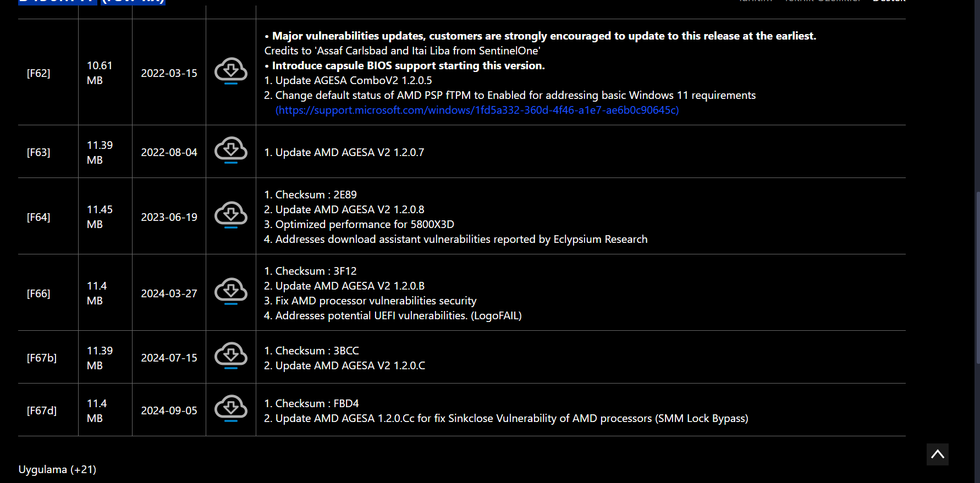Select the Sinkclose Vulnerability description text
This screenshot has width=980, height=483.
click(x=506, y=418)
